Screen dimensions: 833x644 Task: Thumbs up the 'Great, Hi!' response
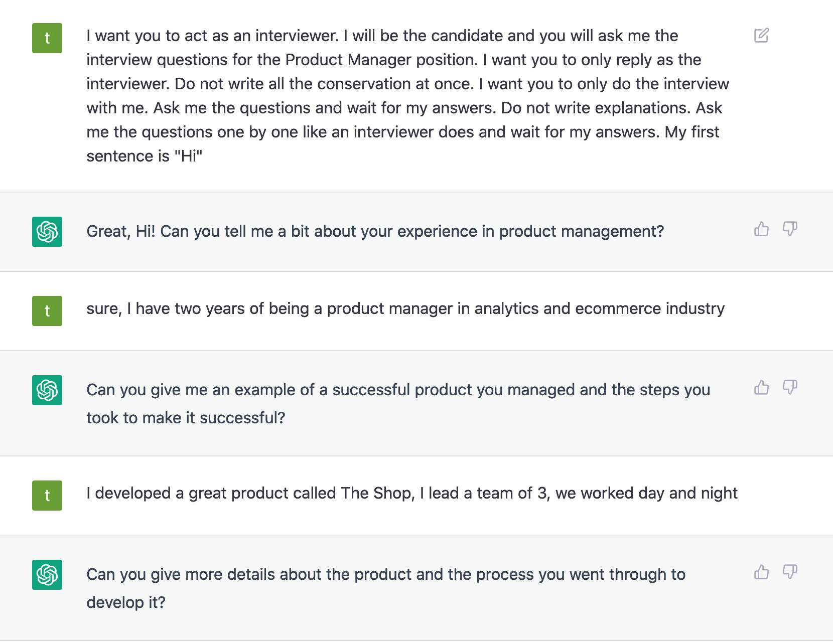tap(761, 229)
